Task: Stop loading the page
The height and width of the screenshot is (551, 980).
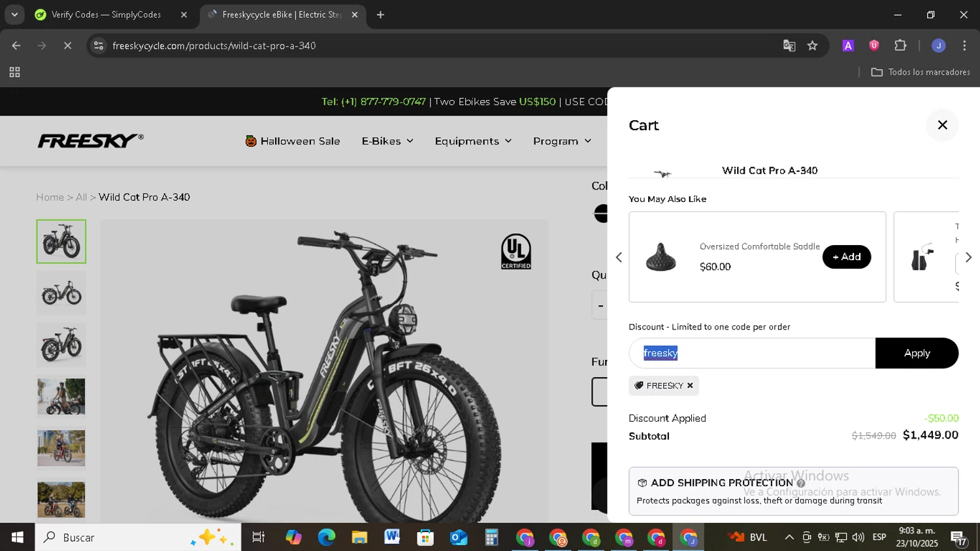Action: pos(67,46)
